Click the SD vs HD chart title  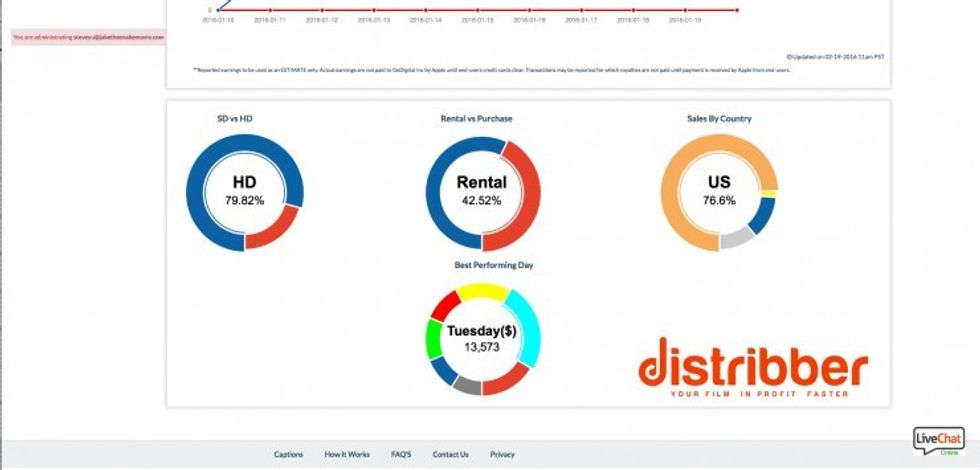[235, 118]
